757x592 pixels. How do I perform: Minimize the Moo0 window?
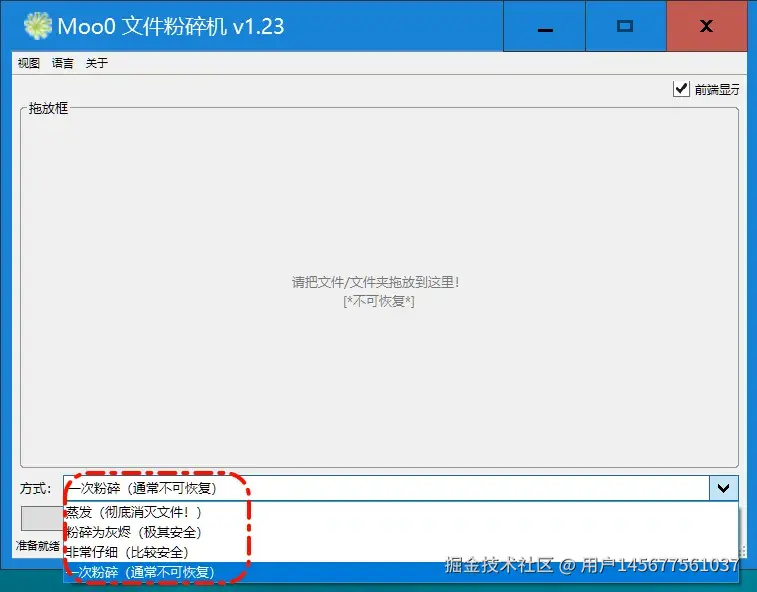[x=544, y=26]
